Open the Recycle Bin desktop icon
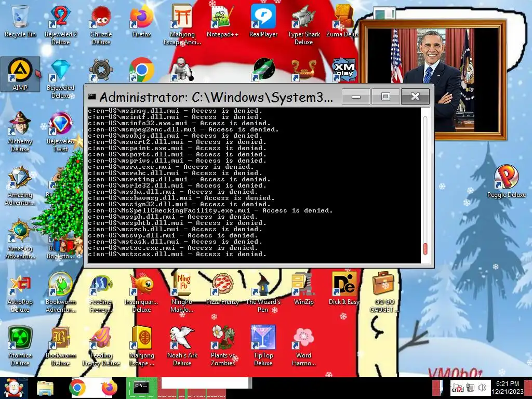Screen dimensions: 532x399 [20, 22]
